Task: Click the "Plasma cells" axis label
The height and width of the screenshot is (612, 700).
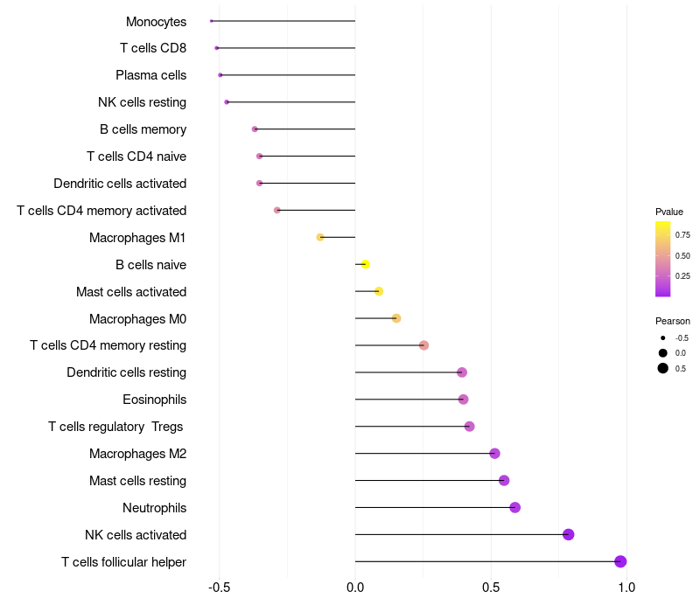Action: tap(150, 75)
